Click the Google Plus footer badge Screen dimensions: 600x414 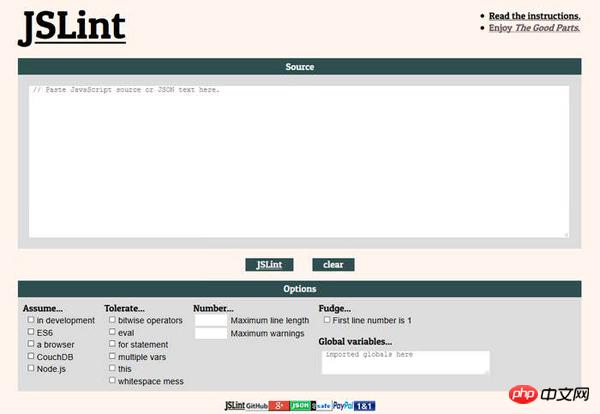click(x=279, y=406)
